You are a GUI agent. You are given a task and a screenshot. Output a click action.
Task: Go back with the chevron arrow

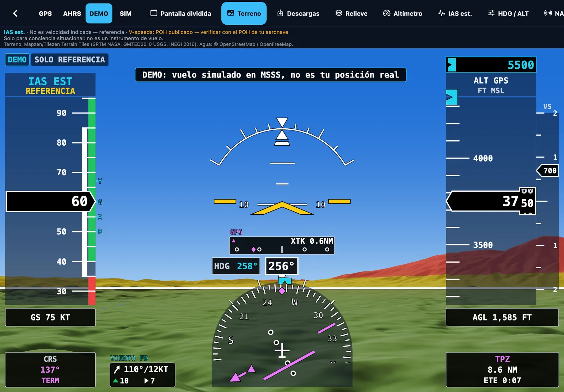click(x=15, y=13)
